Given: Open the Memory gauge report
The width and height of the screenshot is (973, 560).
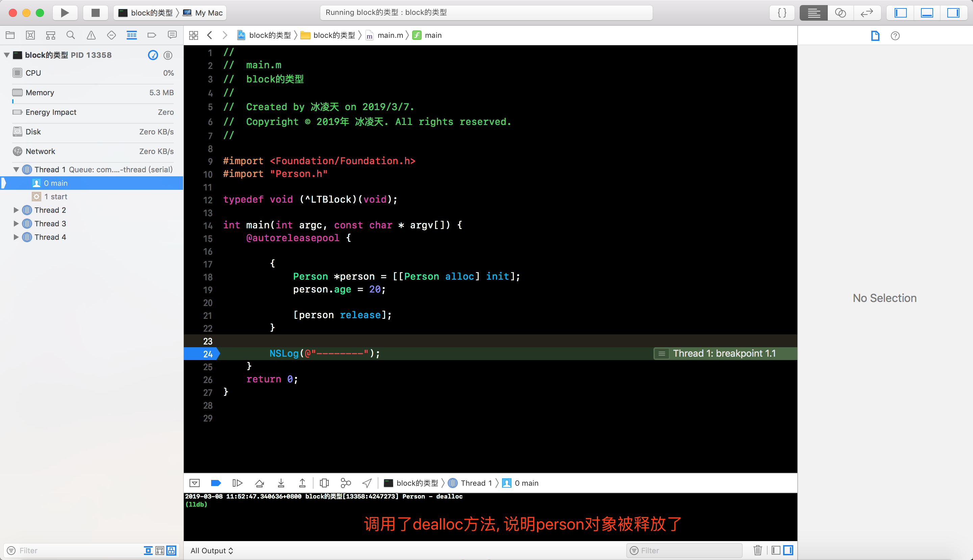Looking at the screenshot, I should pyautogui.click(x=92, y=93).
